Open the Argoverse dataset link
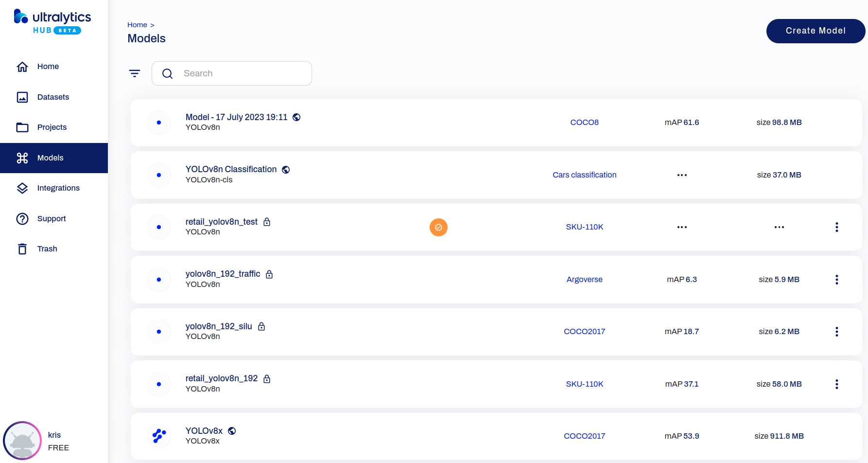The image size is (868, 463). (584, 280)
